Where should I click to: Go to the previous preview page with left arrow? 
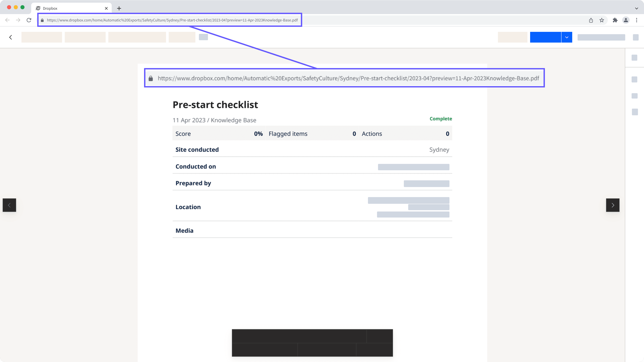click(9, 205)
